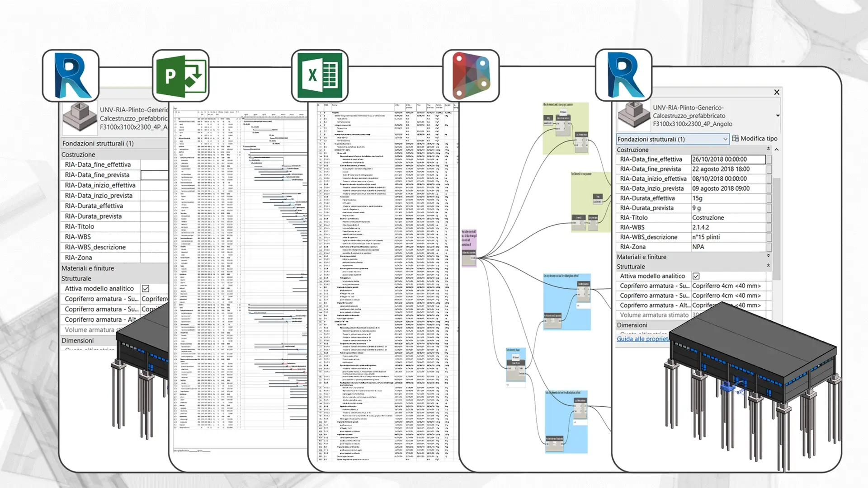
Task: Click the edit-type squares icon beside Modifica tipo
Action: point(735,138)
